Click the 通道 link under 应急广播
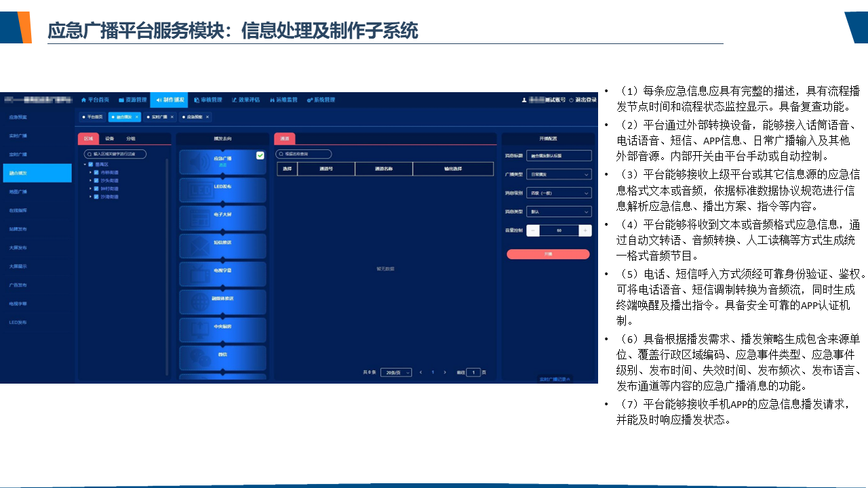This screenshot has width=868, height=488. (x=222, y=165)
